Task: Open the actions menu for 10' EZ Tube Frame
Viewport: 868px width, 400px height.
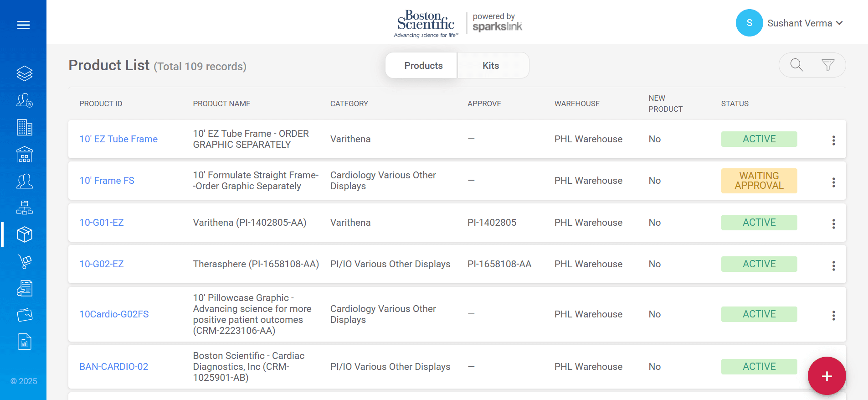Action: [833, 140]
